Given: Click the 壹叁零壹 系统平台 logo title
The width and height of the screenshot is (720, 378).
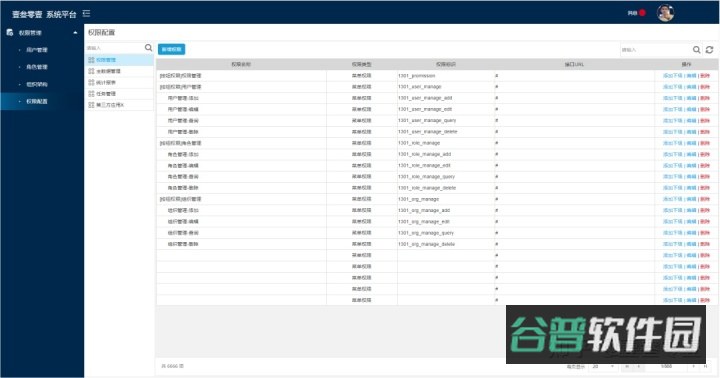Looking at the screenshot, I should [44, 14].
